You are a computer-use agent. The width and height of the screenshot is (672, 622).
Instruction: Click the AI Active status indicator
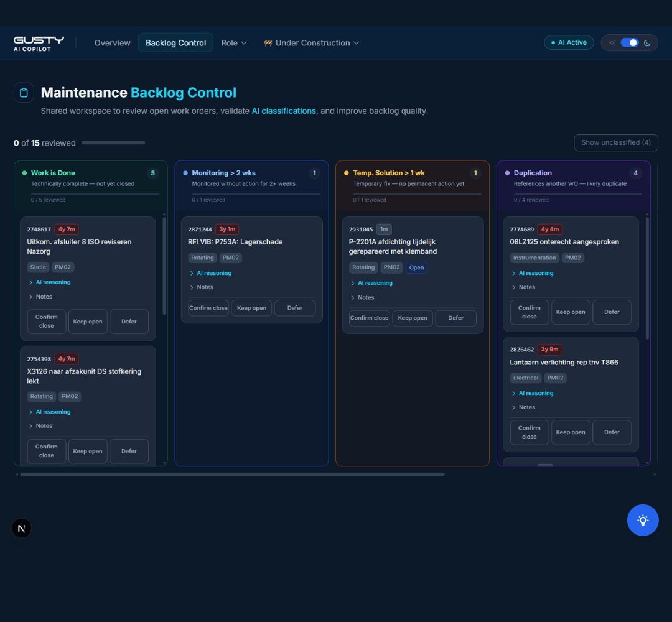click(569, 42)
